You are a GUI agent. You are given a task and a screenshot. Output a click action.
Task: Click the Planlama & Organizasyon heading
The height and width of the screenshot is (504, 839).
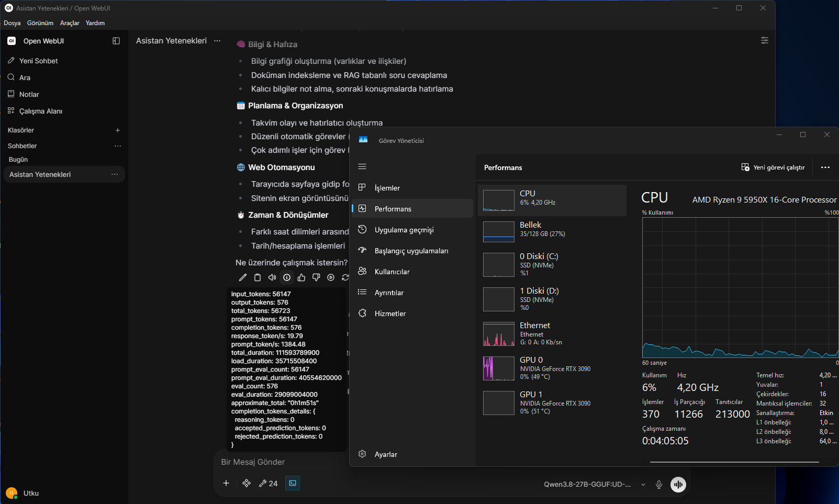(295, 106)
